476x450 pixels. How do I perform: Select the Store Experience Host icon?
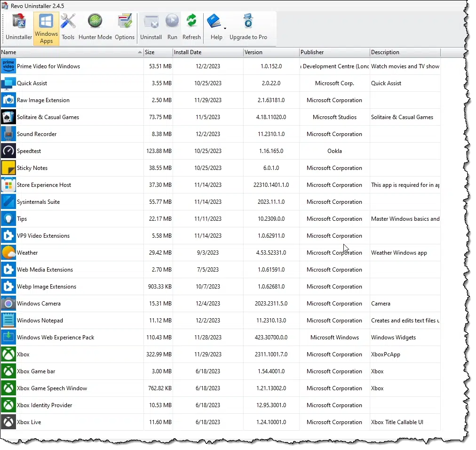pyautogui.click(x=8, y=185)
